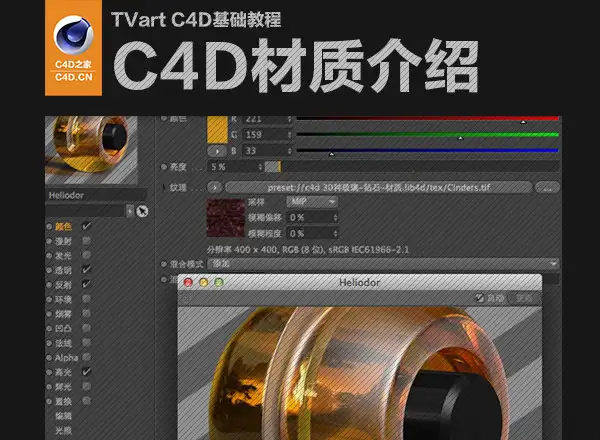Click the stepper arrows of the R value
600x440 pixels.
click(290, 119)
